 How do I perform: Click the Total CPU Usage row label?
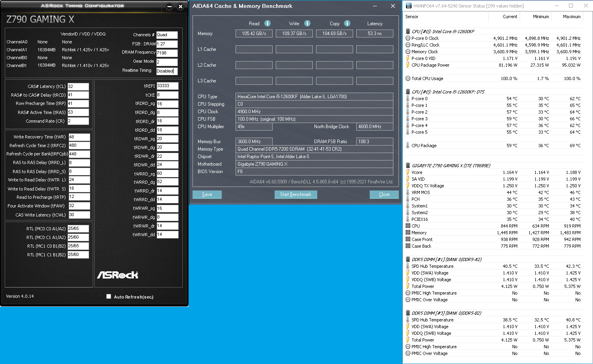pyautogui.click(x=427, y=78)
